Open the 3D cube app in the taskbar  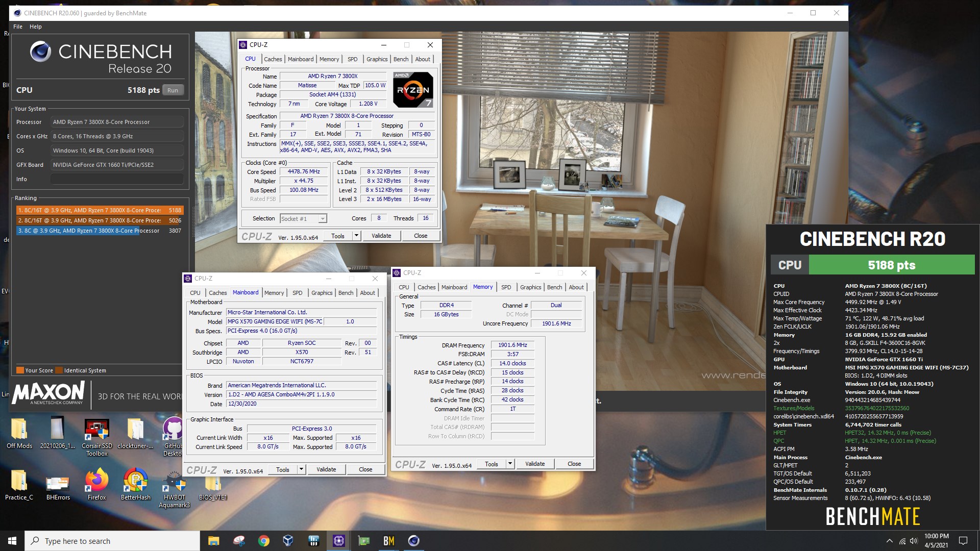pos(289,541)
